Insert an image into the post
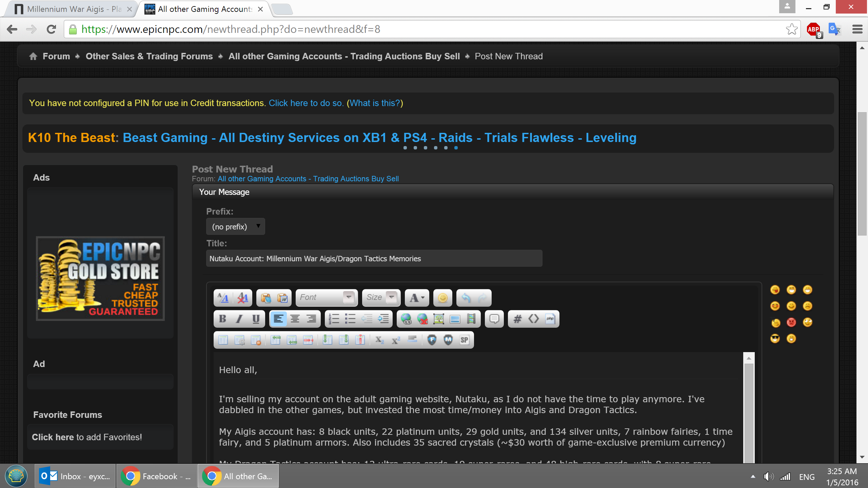 (x=439, y=319)
